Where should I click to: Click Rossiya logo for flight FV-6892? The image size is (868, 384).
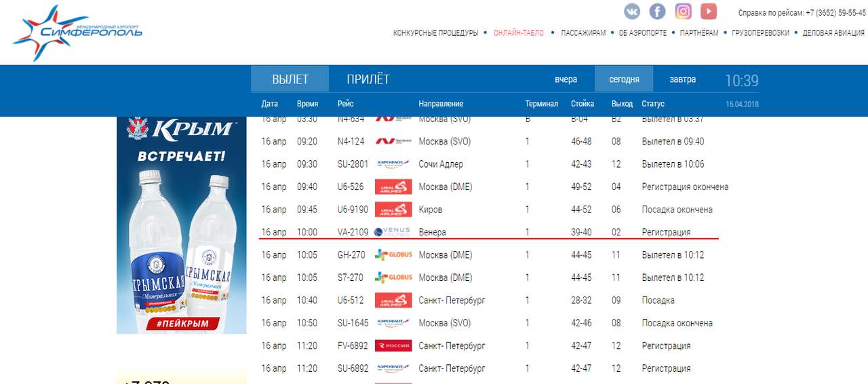click(x=393, y=345)
